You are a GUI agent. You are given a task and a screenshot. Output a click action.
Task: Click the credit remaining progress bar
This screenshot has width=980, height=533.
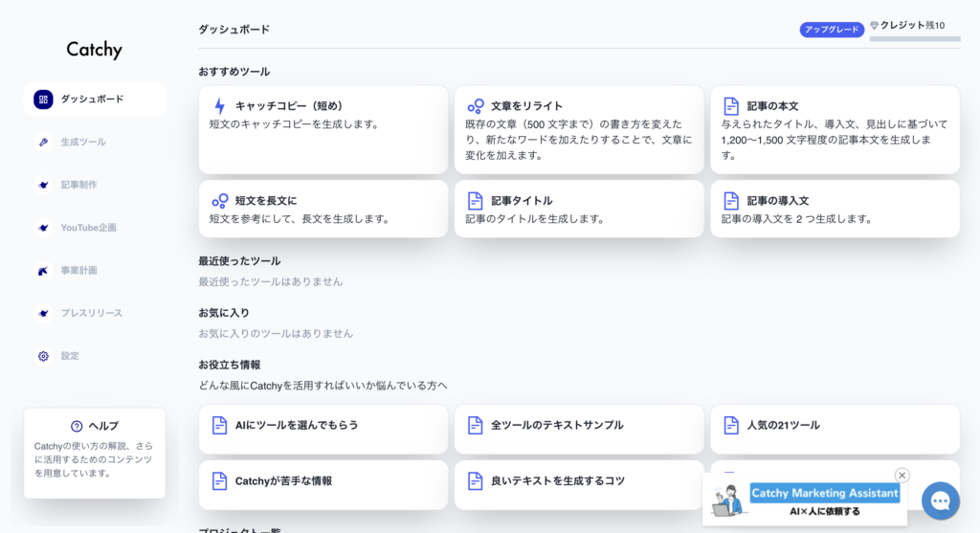pos(915,38)
